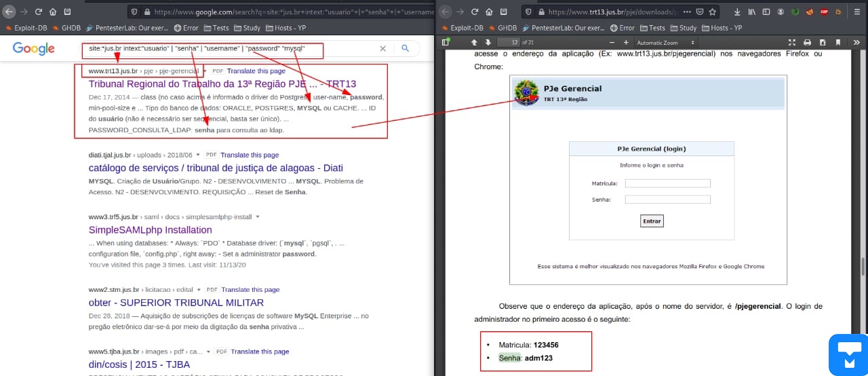Click PDF current view bookmark icon
The height and width of the screenshot is (376, 868).
[838, 42]
